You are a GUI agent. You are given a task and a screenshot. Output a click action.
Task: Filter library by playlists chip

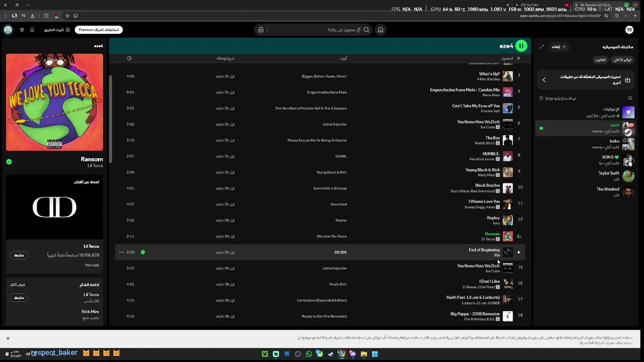(x=622, y=60)
